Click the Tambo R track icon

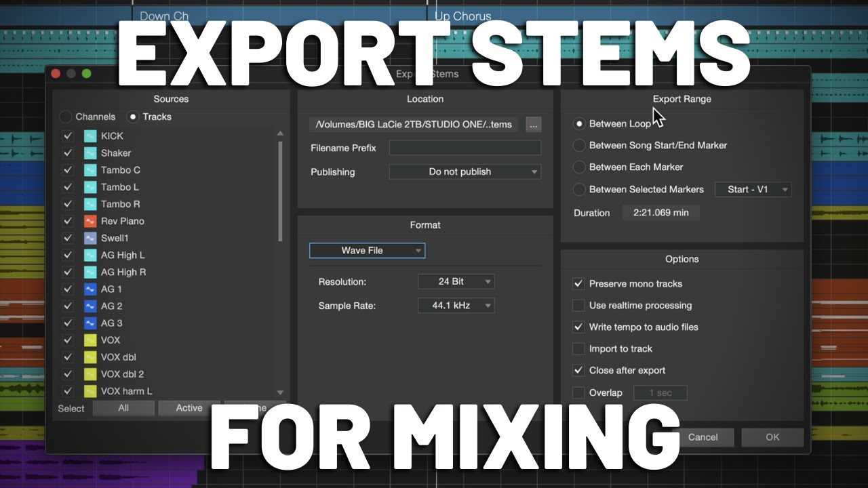pyautogui.click(x=90, y=204)
